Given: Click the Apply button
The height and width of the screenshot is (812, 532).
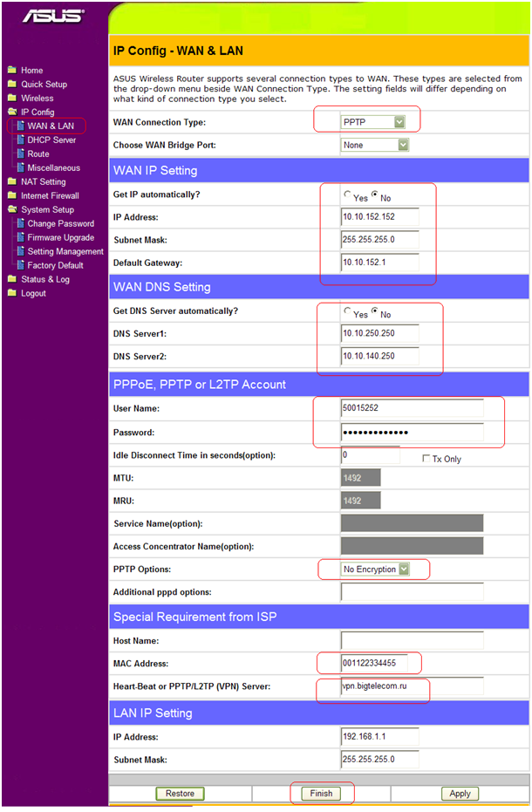Looking at the screenshot, I should tap(460, 794).
